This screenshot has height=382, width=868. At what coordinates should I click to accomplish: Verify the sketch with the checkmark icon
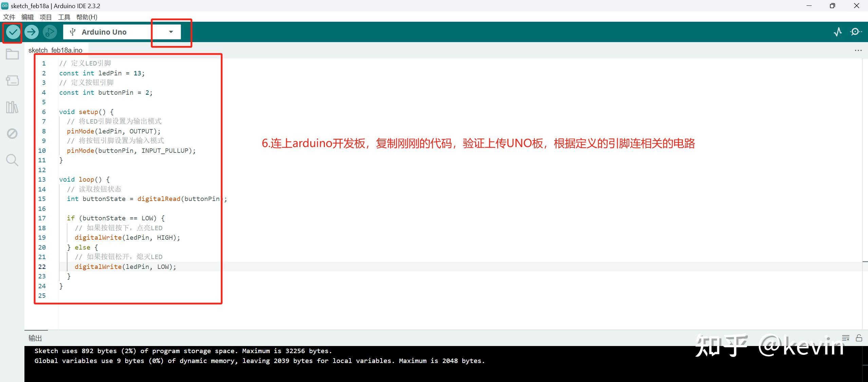pos(12,32)
